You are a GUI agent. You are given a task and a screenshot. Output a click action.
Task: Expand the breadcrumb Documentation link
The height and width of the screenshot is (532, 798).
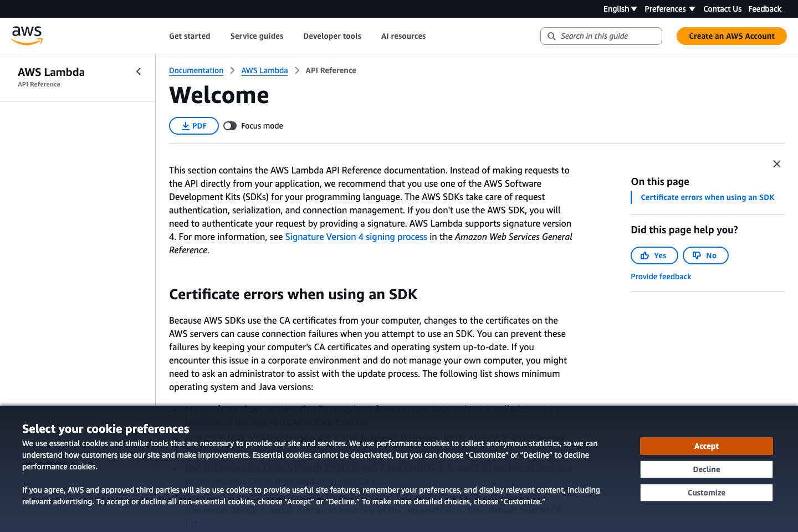click(x=196, y=70)
